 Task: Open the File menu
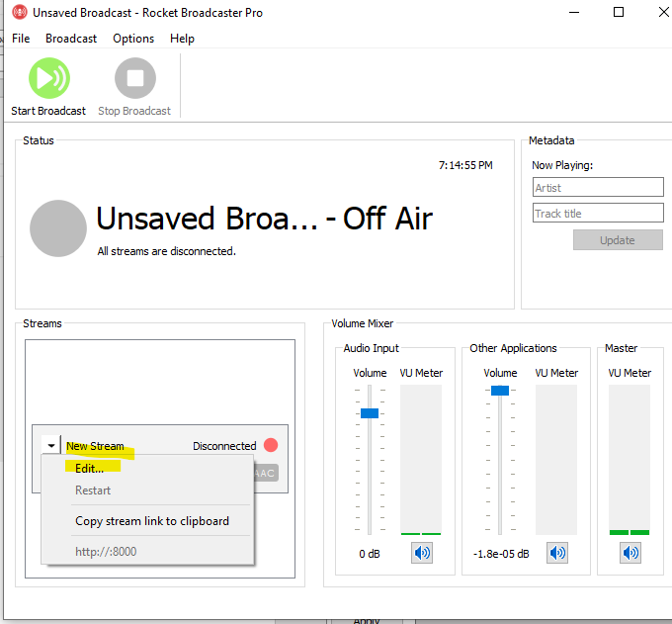coord(21,39)
